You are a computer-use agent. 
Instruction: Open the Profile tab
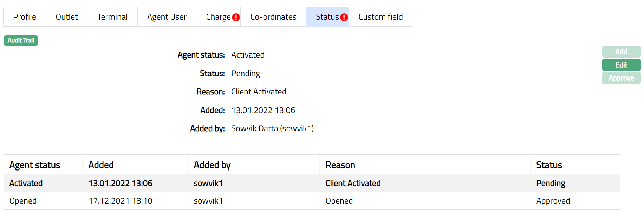(25, 17)
